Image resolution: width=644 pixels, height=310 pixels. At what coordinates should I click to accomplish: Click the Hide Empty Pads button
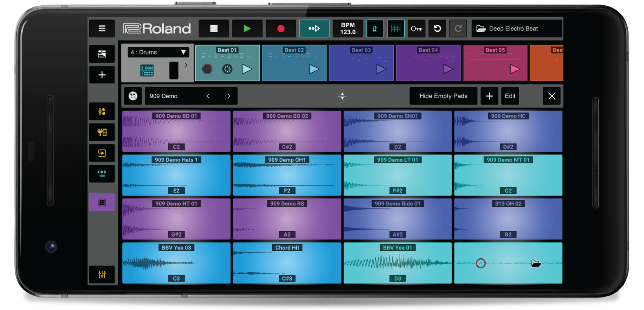coord(443,96)
